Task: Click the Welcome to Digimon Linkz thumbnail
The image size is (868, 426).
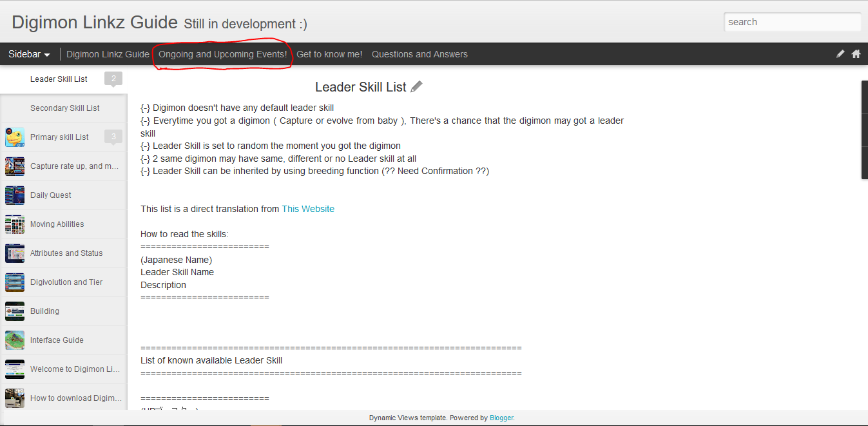Action: 15,369
